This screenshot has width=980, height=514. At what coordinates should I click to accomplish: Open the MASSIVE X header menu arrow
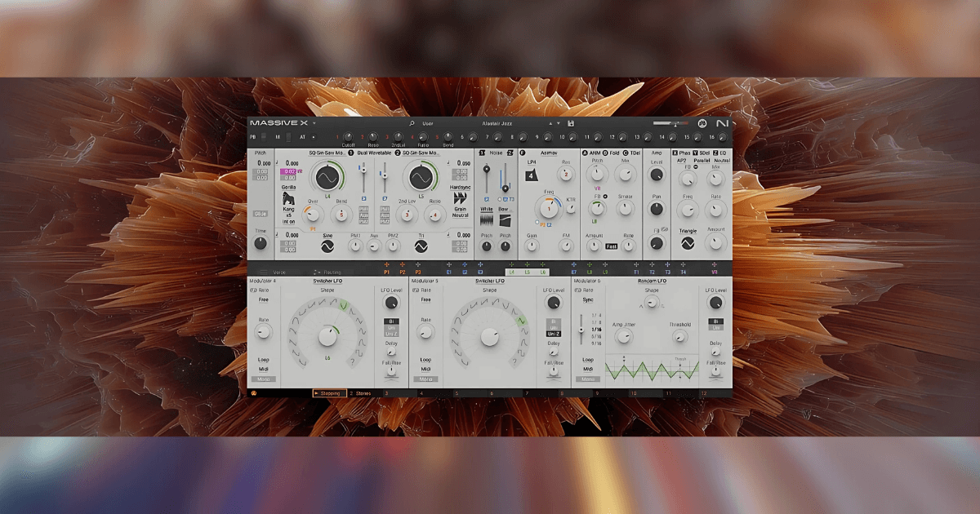pos(314,123)
